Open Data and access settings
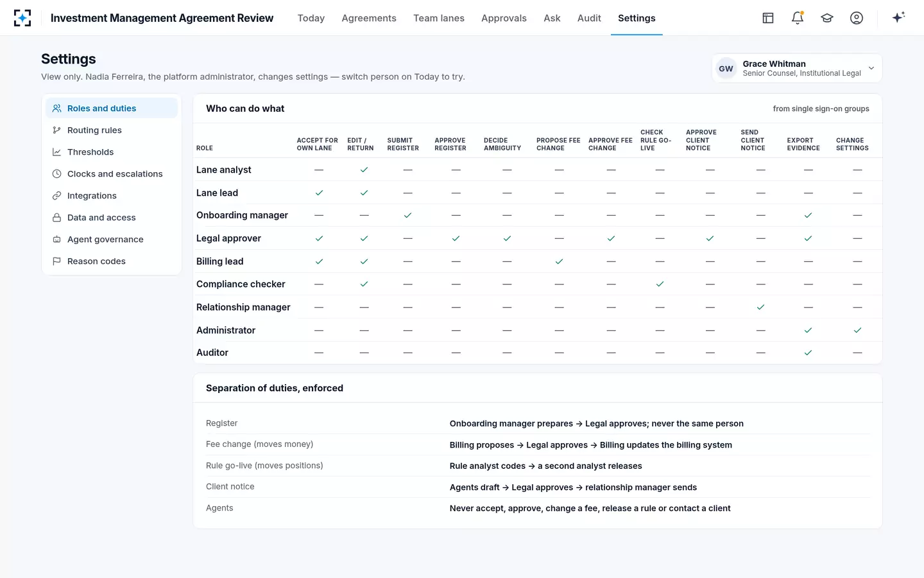Screen dimensions: 924x578 coord(112,218)
